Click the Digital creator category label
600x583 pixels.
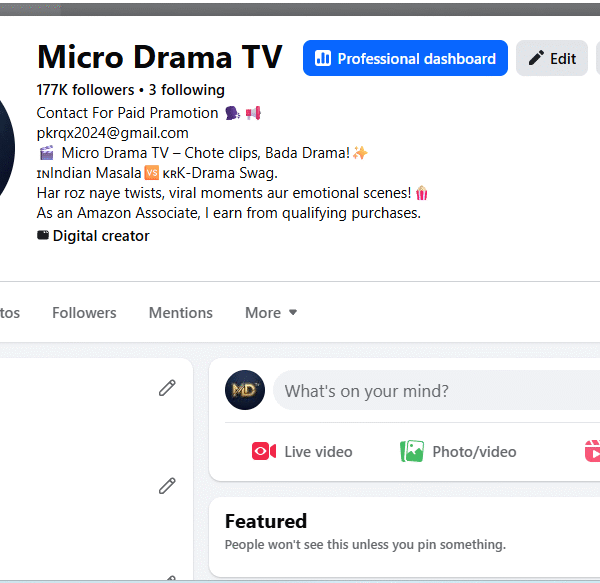(x=101, y=236)
